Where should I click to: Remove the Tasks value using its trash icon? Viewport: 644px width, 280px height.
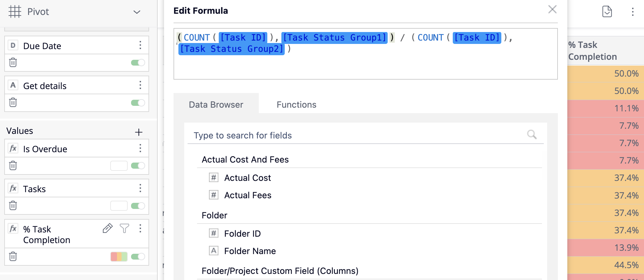(x=13, y=206)
